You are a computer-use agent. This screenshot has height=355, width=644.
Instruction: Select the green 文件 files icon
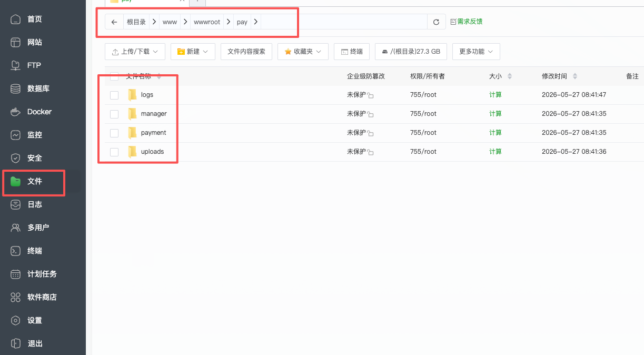coord(16,181)
